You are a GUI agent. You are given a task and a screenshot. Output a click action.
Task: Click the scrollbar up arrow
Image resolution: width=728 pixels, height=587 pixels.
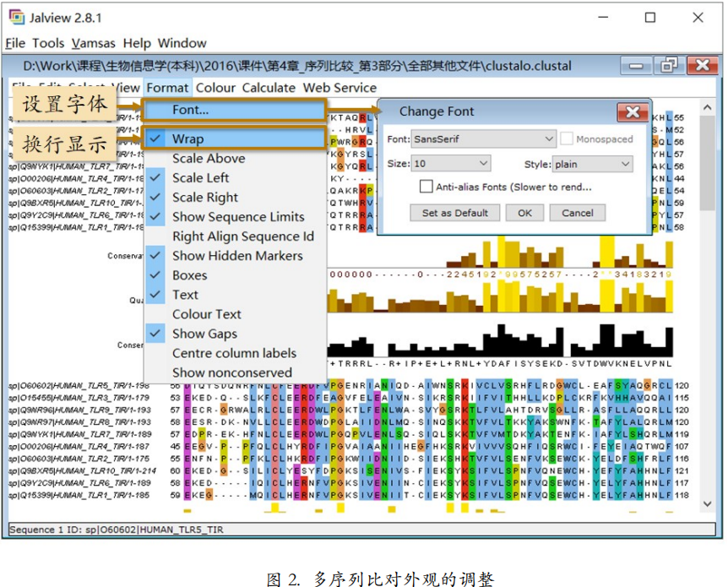(707, 107)
